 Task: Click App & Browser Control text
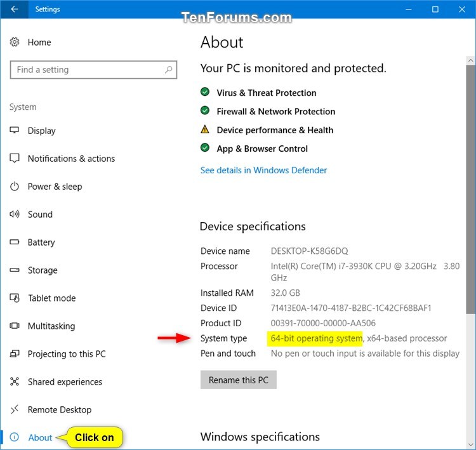pyautogui.click(x=262, y=149)
